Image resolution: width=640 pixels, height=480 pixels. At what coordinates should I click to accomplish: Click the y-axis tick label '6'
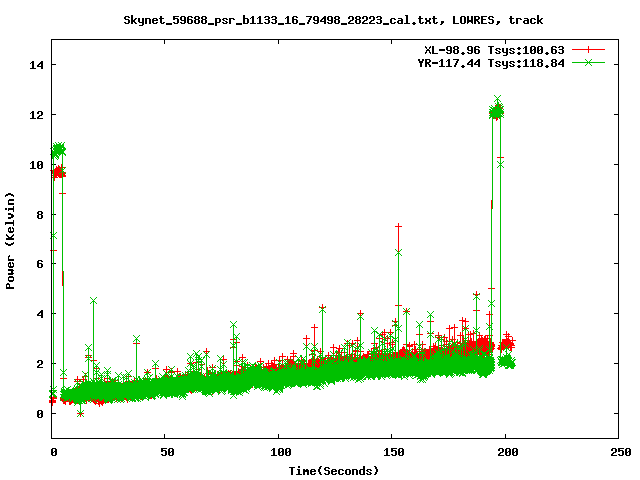point(40,264)
